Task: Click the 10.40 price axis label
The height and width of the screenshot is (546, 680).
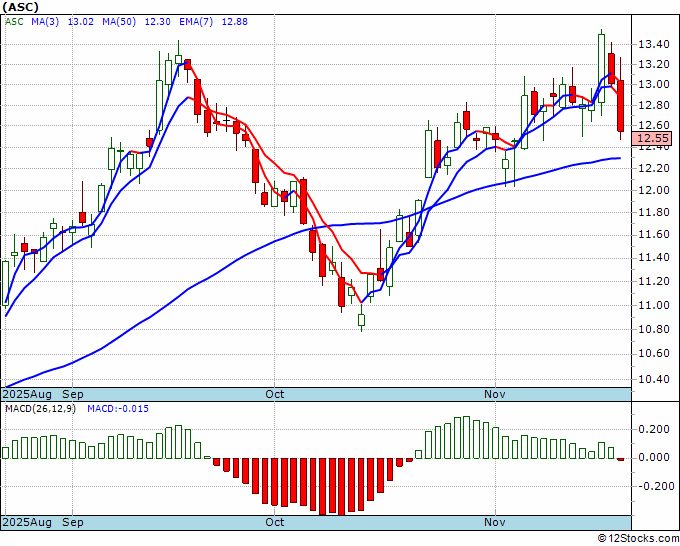Action: 654,379
